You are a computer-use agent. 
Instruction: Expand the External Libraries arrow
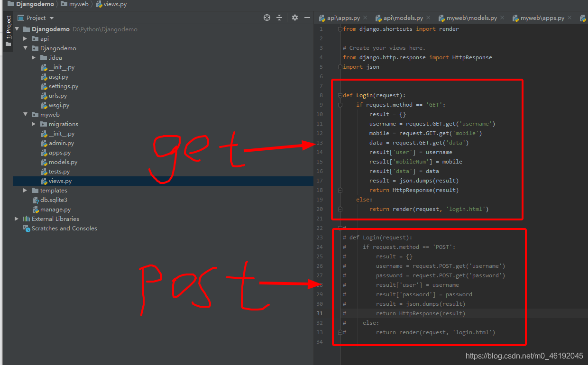pos(17,219)
